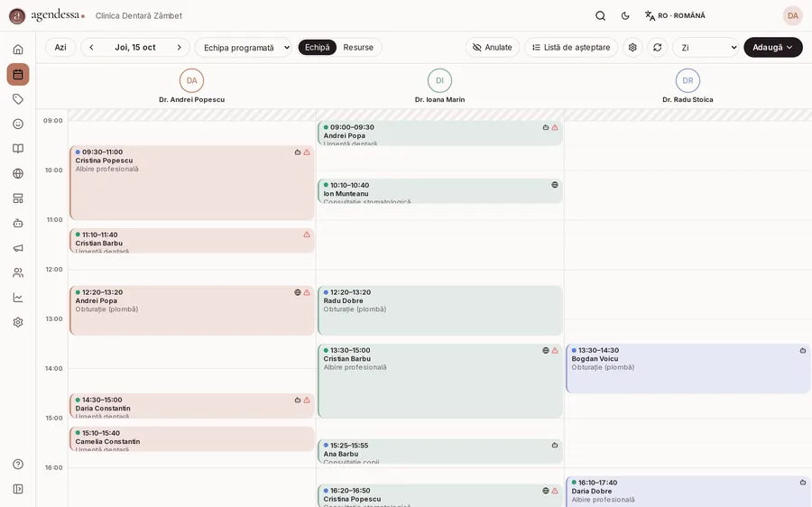812x507 pixels.
Task: Open the Calendar icon in the sidebar
Action: click(18, 74)
